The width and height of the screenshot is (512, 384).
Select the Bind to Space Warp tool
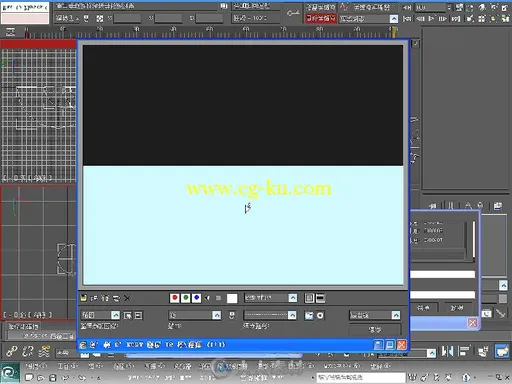point(44,351)
